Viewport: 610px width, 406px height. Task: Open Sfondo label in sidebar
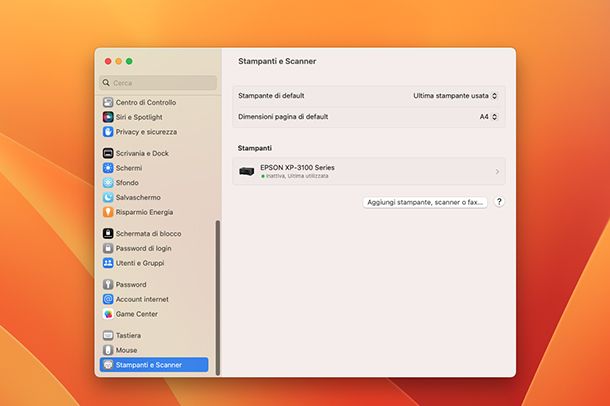pyautogui.click(x=127, y=183)
